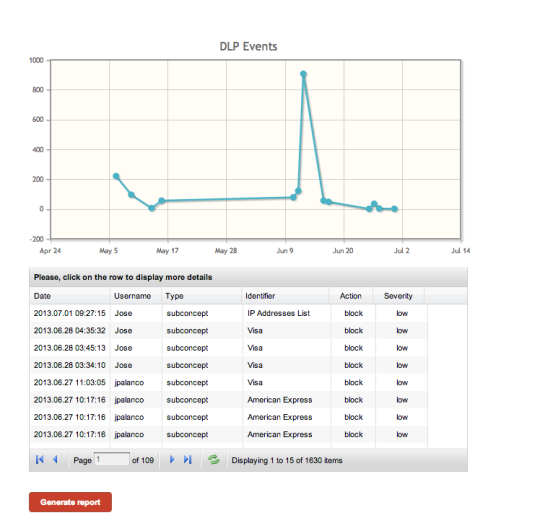Open row dated 2013.06.28 03:34:10

(x=229, y=365)
